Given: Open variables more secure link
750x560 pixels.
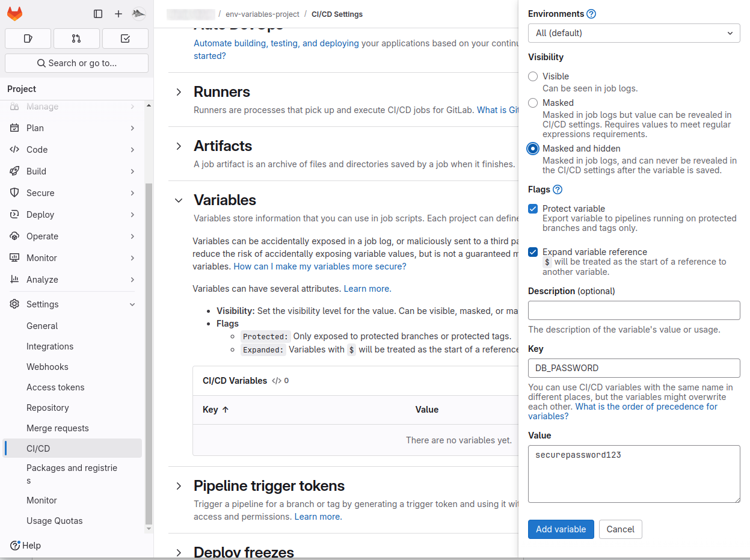Looking at the screenshot, I should tap(320, 266).
